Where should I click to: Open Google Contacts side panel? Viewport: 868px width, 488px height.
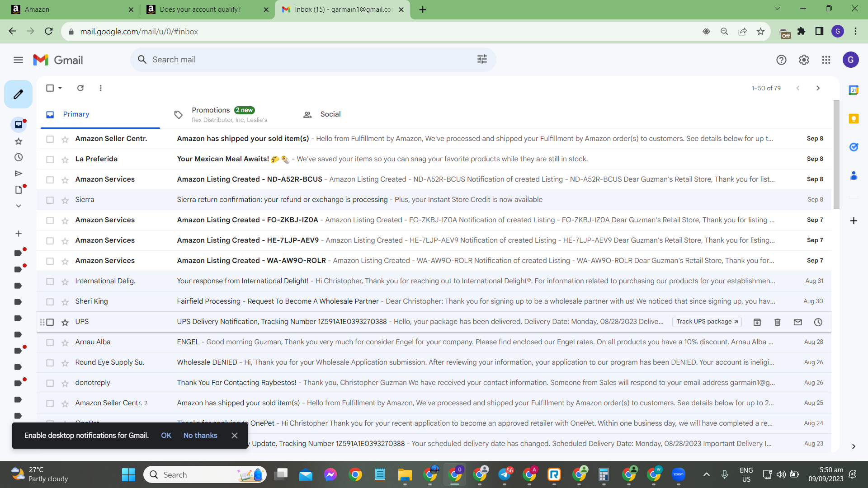[x=854, y=175]
